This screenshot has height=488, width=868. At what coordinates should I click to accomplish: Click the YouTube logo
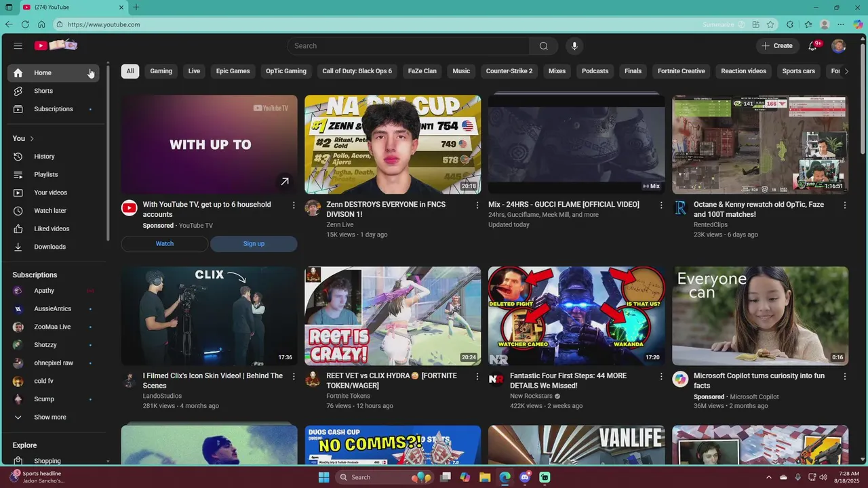(x=56, y=45)
